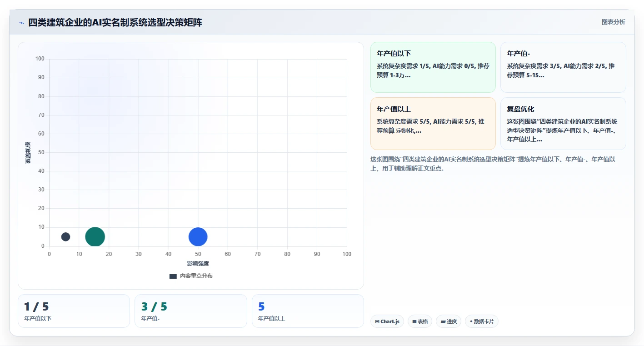Viewport: 644px width, 346px height.
Task: Click the lightning icon beside the title
Action: pos(21,23)
